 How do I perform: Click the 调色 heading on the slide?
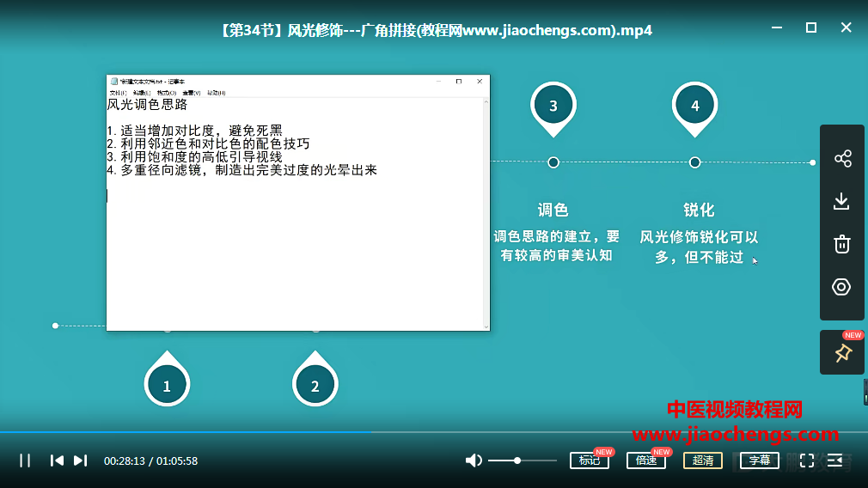(553, 210)
